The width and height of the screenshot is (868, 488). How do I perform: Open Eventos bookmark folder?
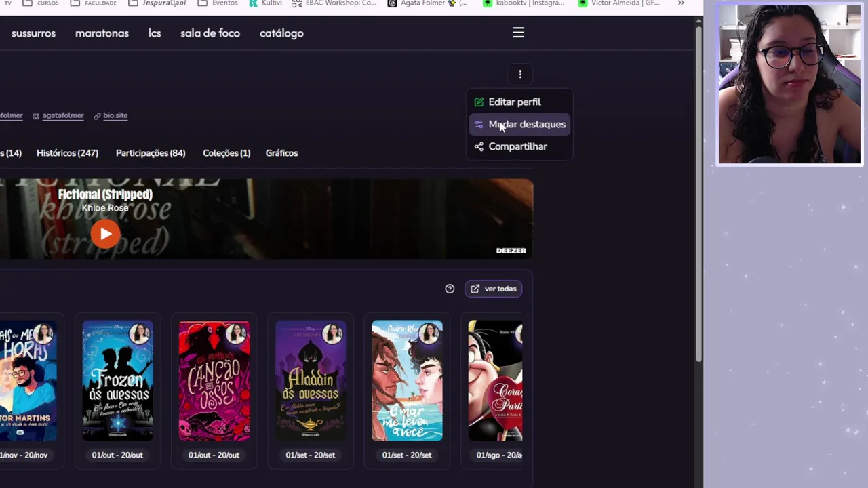tap(218, 3)
